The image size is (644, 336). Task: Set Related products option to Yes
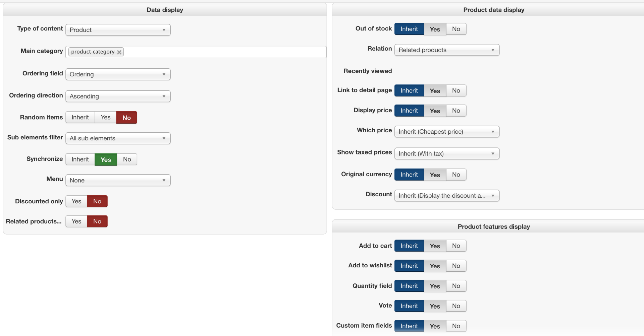pos(76,221)
